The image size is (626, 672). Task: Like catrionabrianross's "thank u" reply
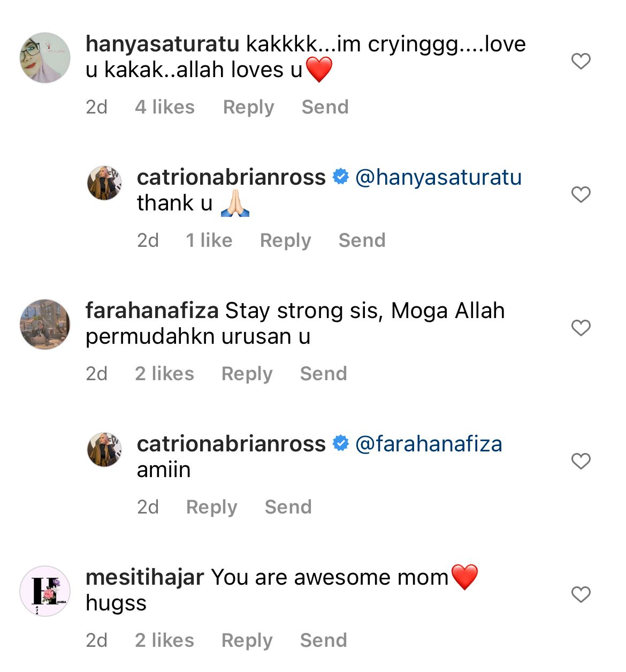tap(581, 194)
